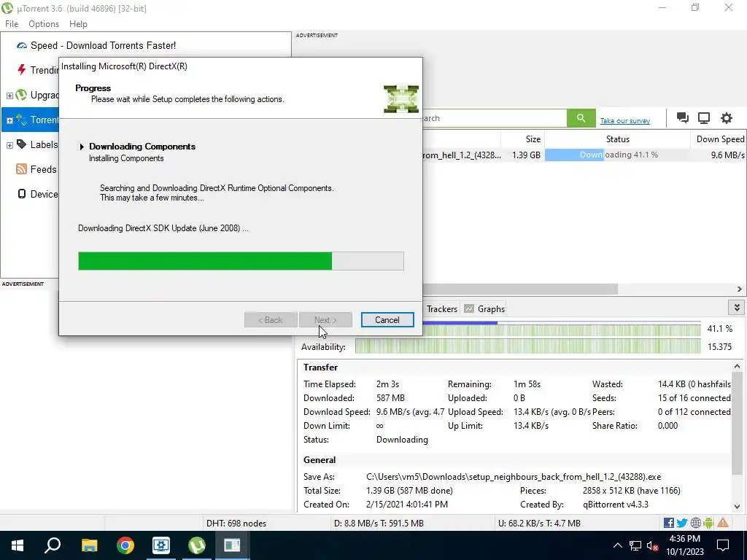Click U: 68.2 KB/s status bar entry
The height and width of the screenshot is (560, 747).
[539, 524]
